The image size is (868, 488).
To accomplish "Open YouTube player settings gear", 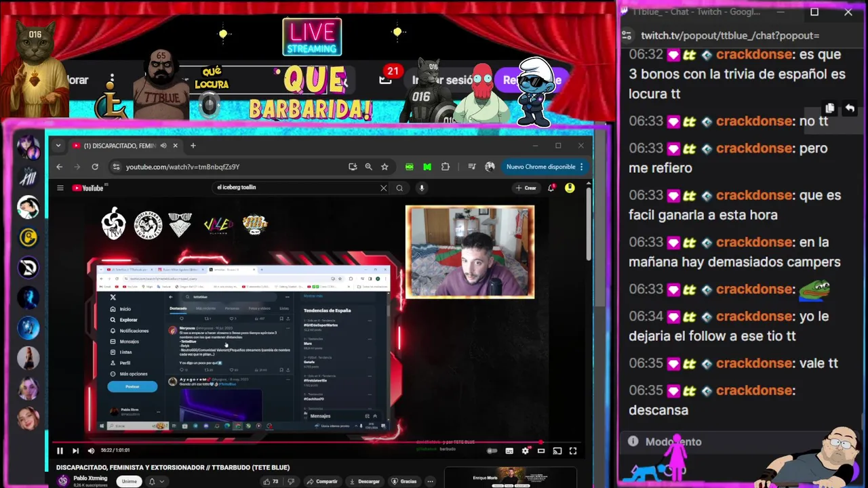I will (526, 451).
